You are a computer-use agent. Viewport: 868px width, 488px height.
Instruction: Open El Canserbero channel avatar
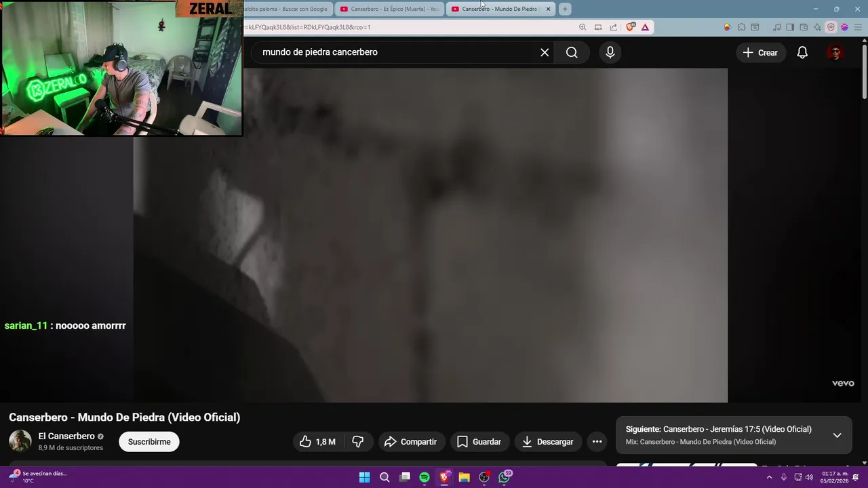click(20, 441)
